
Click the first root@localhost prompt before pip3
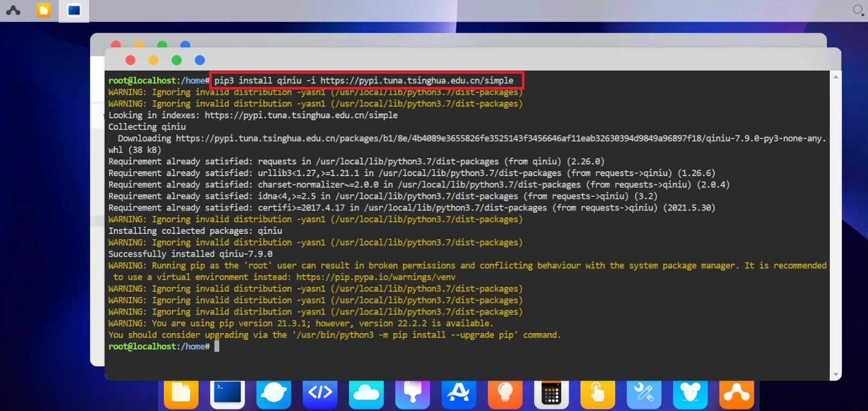pyautogui.click(x=159, y=81)
